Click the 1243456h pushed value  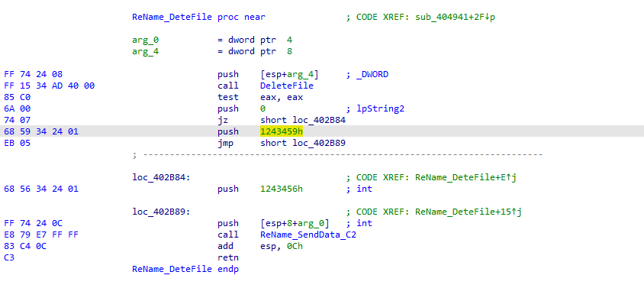(282, 189)
